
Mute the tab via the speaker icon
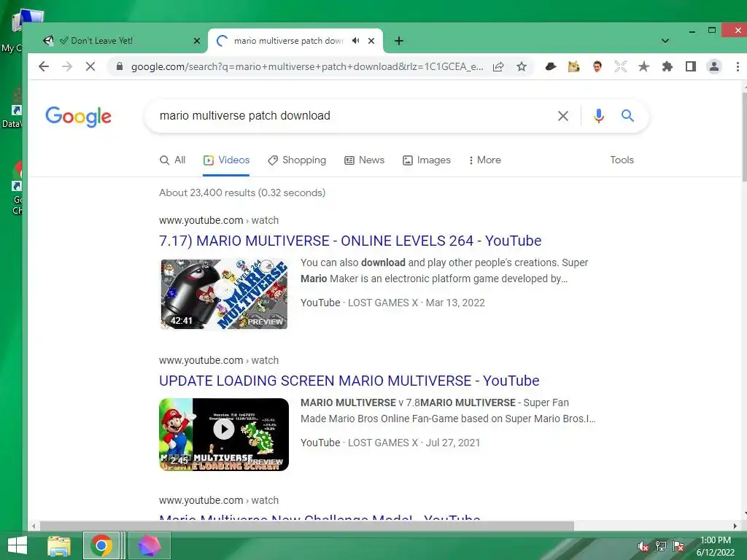coord(356,41)
